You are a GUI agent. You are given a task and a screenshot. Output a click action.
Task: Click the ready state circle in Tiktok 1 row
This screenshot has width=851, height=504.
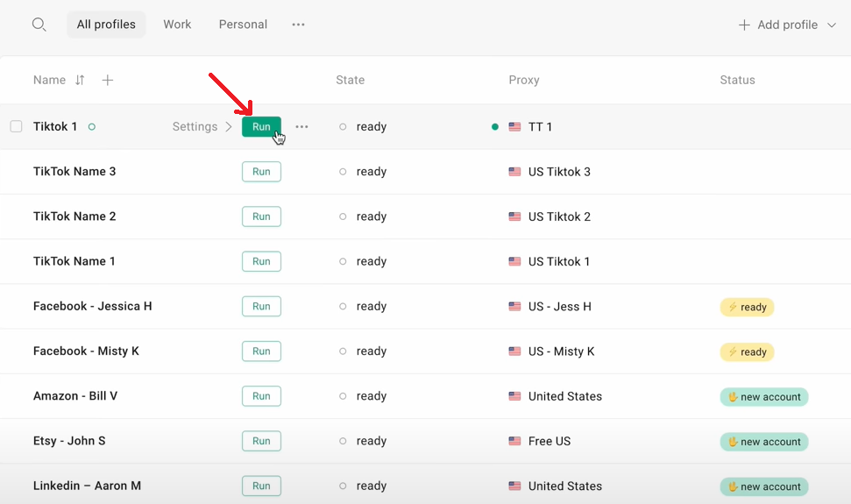[x=343, y=127]
